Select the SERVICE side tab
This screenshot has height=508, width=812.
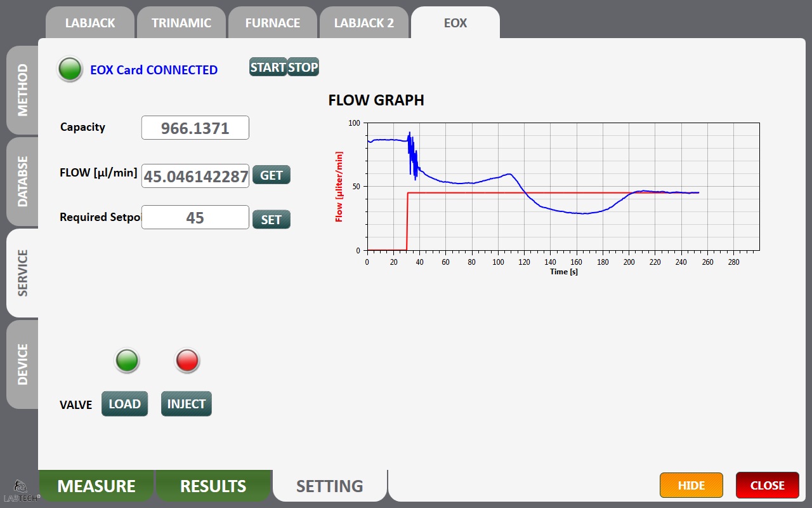coord(22,272)
